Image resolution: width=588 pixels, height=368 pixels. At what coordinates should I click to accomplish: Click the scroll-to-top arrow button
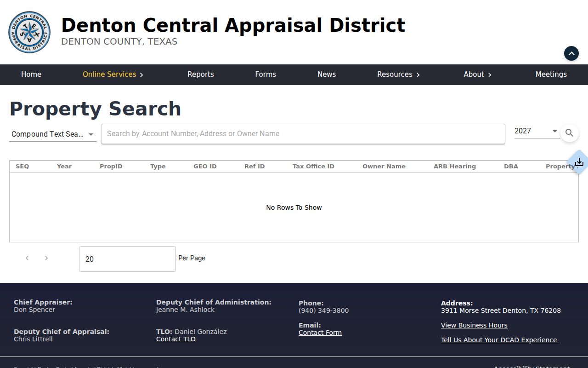point(571,53)
